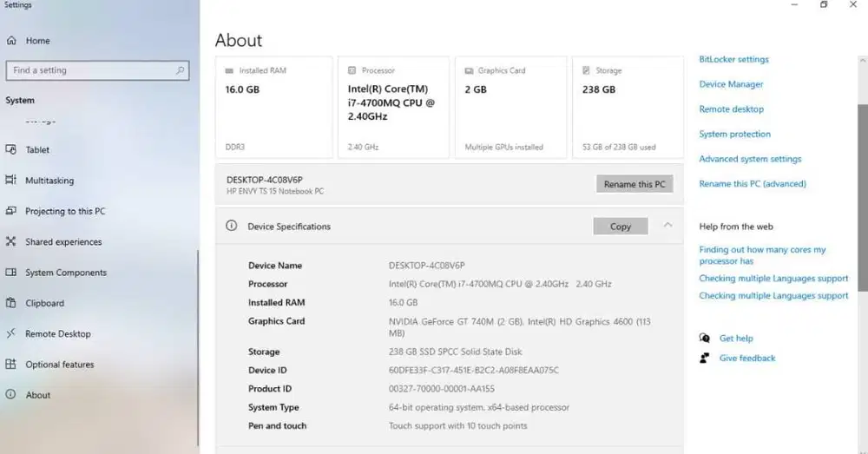
Task: Open Optional features page
Action: pos(60,365)
